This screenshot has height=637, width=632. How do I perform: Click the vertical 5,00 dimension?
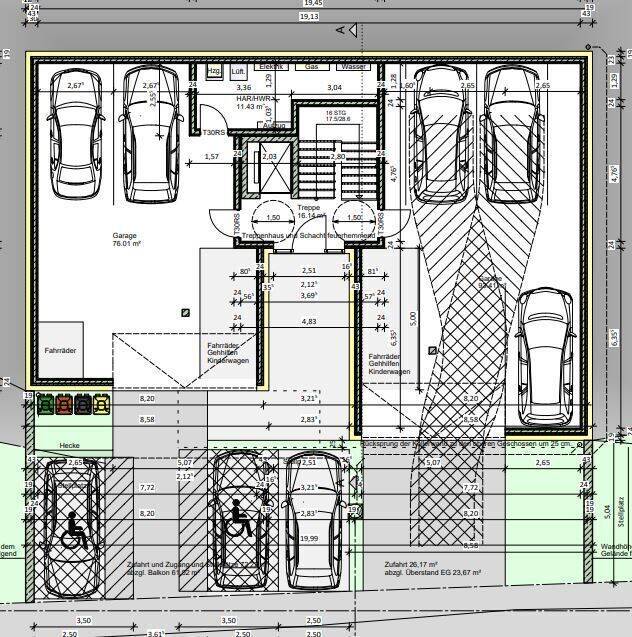pos(413,319)
